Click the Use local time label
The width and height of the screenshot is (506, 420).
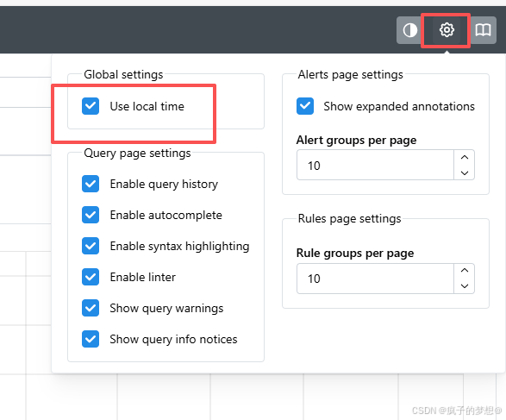pyautogui.click(x=147, y=107)
